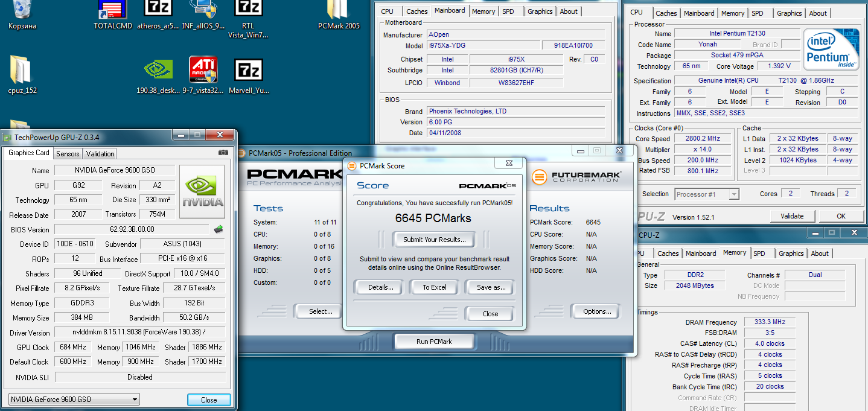Viewport: 868px width, 411px height.
Task: Click the GPU-Z Close button
Action: coord(209,400)
